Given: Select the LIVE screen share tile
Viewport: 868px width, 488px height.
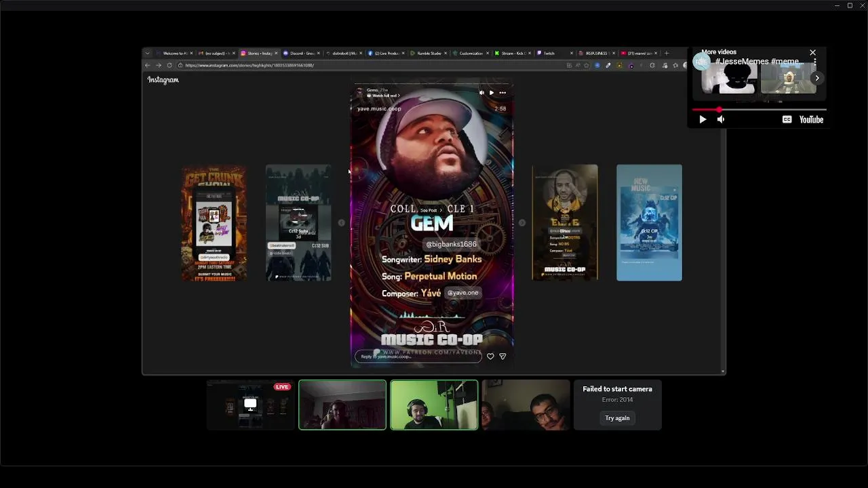Looking at the screenshot, I should (x=250, y=405).
